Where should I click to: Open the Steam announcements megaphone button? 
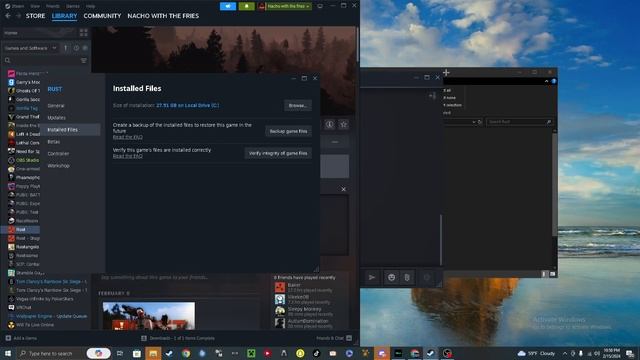click(x=228, y=6)
